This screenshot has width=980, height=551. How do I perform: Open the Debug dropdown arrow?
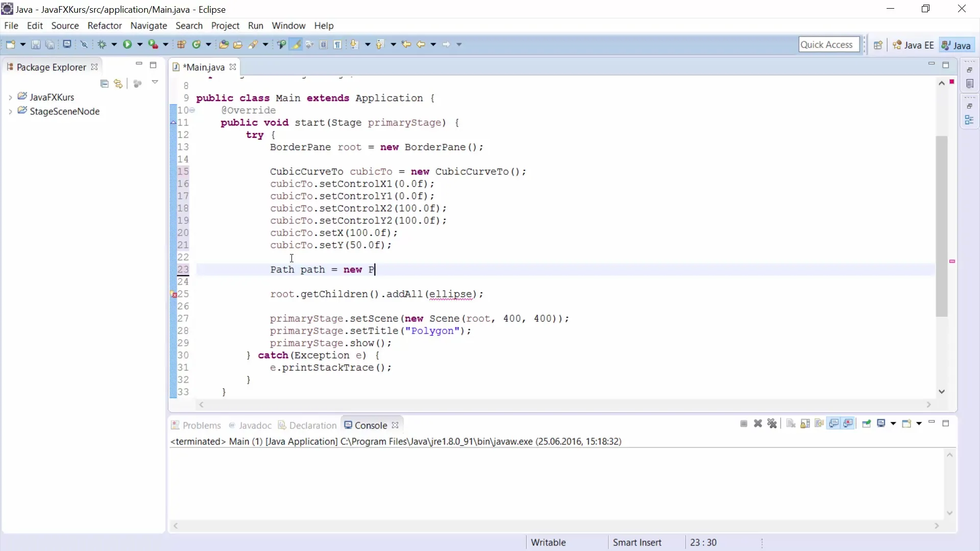pyautogui.click(x=114, y=44)
